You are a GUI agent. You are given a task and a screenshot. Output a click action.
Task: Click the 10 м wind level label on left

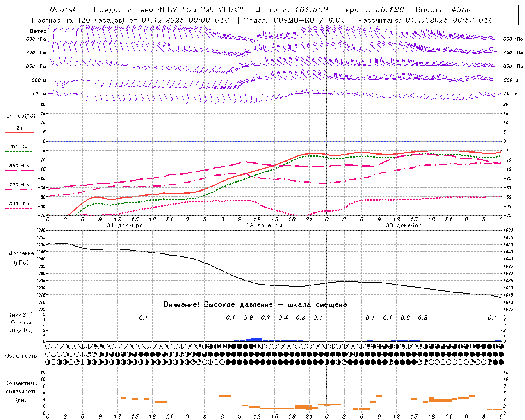(39, 94)
